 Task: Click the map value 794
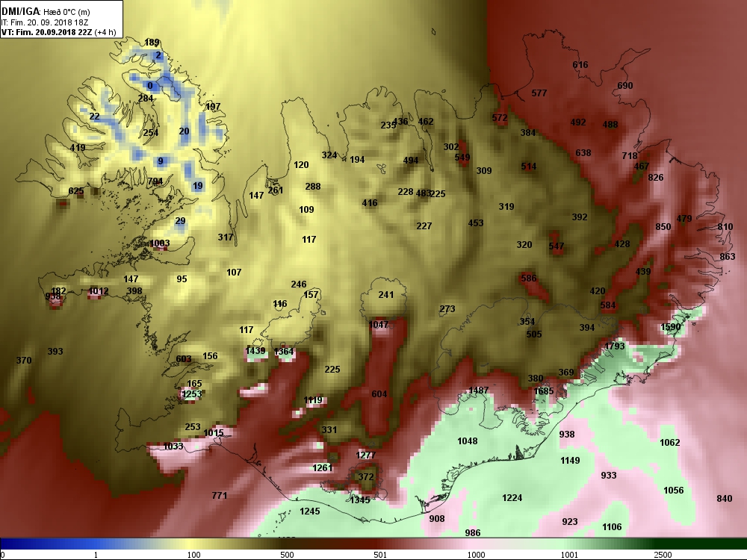155,181
